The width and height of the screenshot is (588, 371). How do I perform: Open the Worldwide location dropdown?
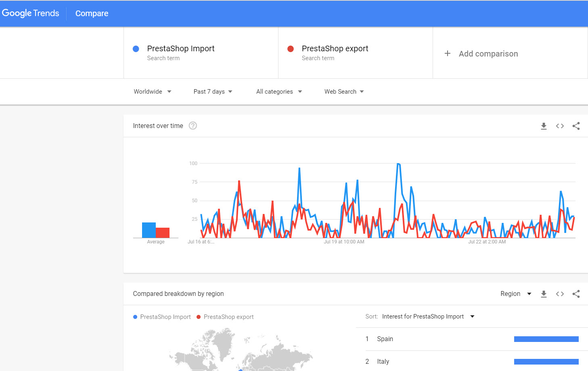coord(153,92)
